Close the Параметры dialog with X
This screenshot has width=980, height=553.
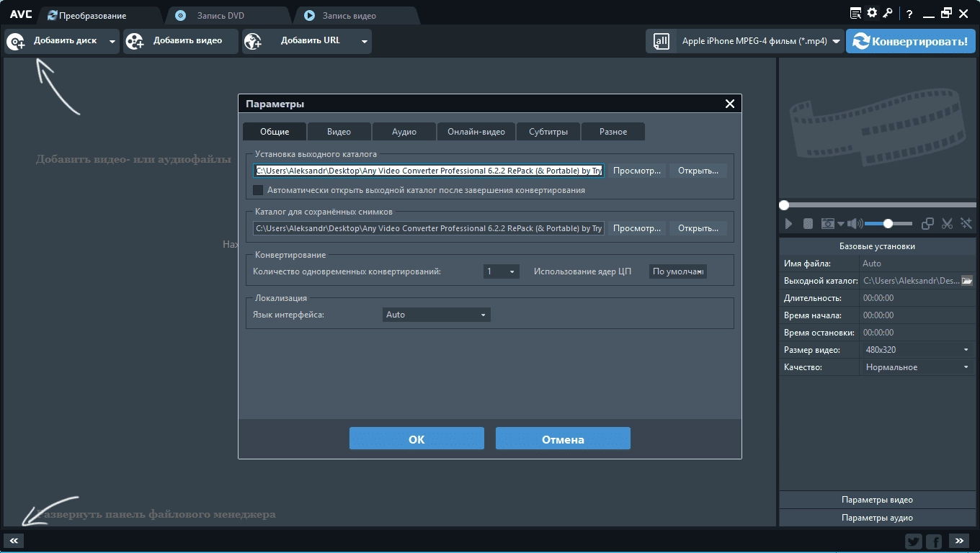click(730, 104)
